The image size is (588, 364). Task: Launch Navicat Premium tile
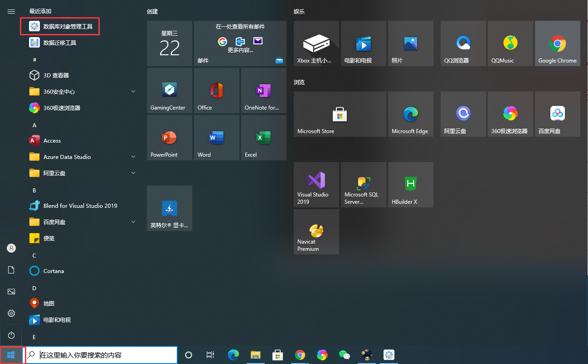coord(316,232)
